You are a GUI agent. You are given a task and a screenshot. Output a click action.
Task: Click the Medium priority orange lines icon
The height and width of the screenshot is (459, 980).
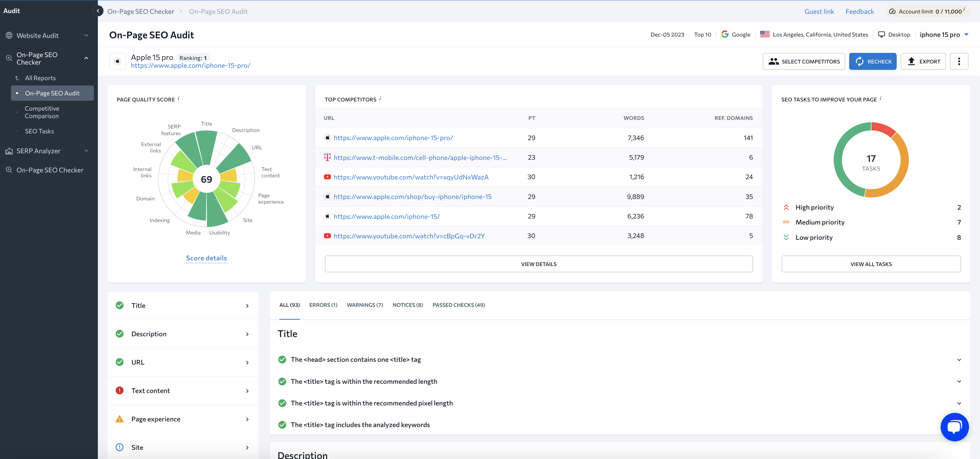pos(786,222)
